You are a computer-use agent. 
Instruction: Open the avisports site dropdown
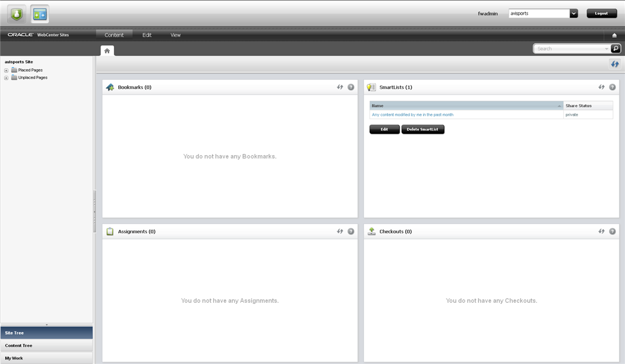[x=573, y=13]
